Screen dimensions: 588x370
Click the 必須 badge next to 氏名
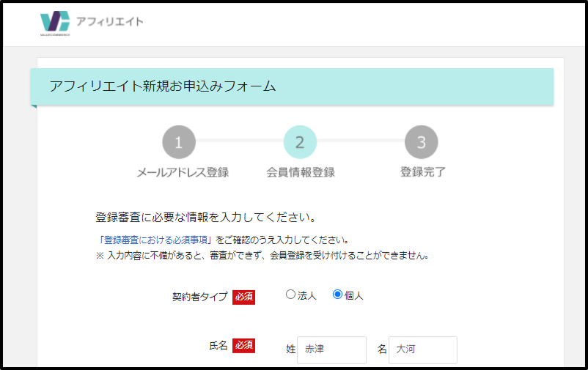pyautogui.click(x=243, y=345)
